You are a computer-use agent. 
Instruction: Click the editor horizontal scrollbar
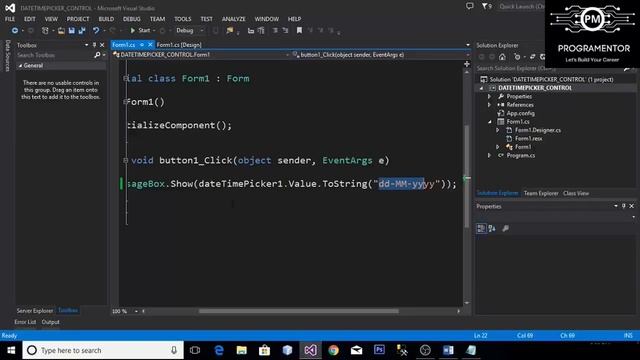[299, 311]
